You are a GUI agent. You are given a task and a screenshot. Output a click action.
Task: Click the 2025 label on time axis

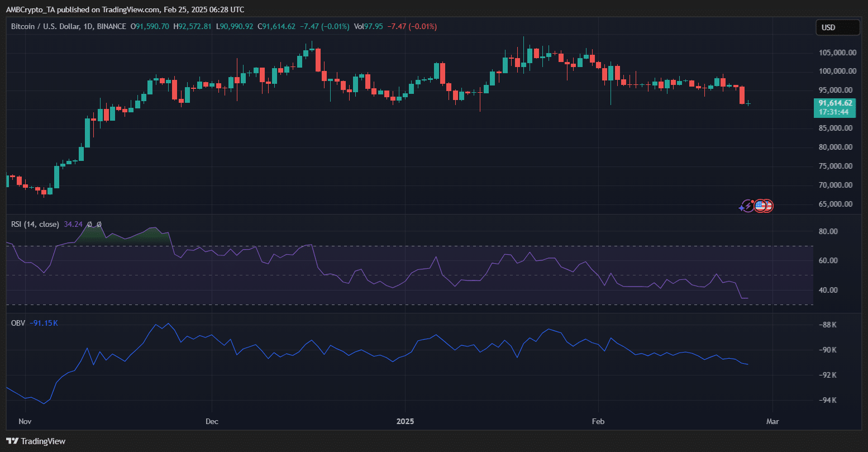pyautogui.click(x=404, y=421)
